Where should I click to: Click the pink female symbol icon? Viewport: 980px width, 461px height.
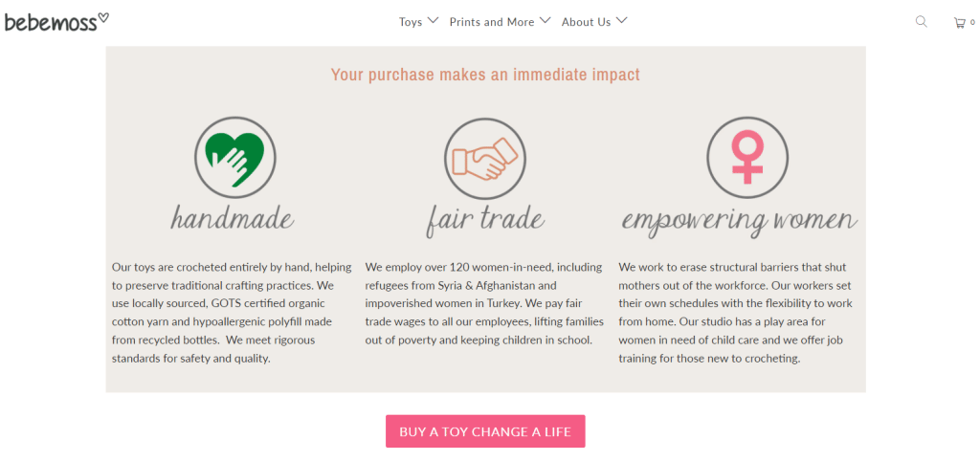pos(747,157)
